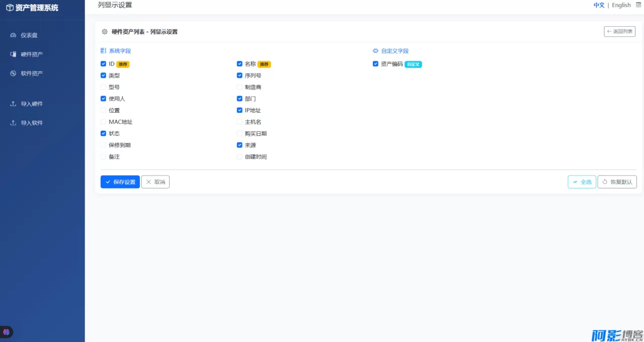The height and width of the screenshot is (342, 644).
Task: Click the 推荐 badge next to ID
Action: pyautogui.click(x=123, y=64)
